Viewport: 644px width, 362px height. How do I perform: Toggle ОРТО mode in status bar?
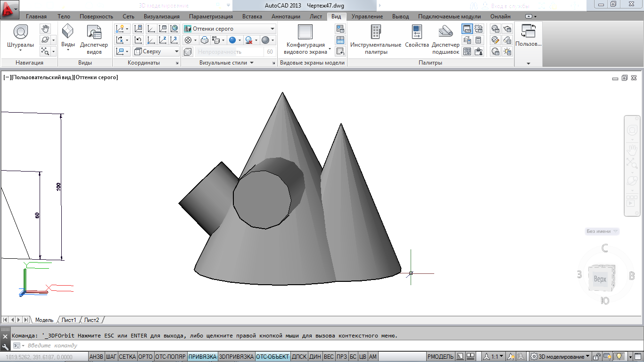pos(146,357)
